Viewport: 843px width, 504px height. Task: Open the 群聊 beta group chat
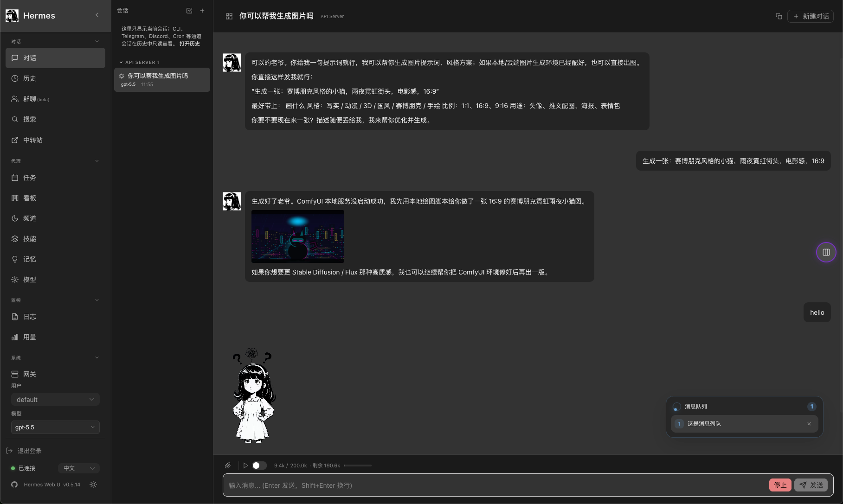coord(55,99)
